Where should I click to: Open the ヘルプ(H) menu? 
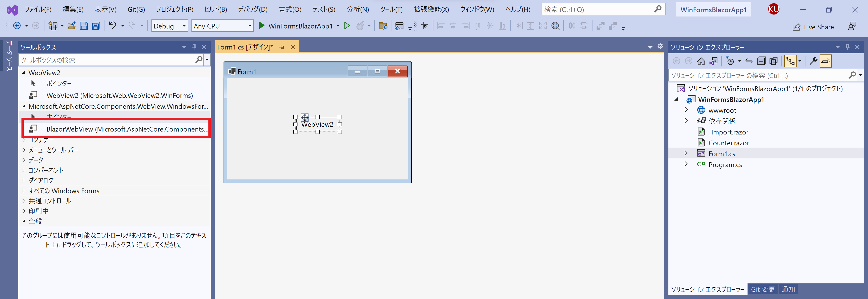(518, 9)
